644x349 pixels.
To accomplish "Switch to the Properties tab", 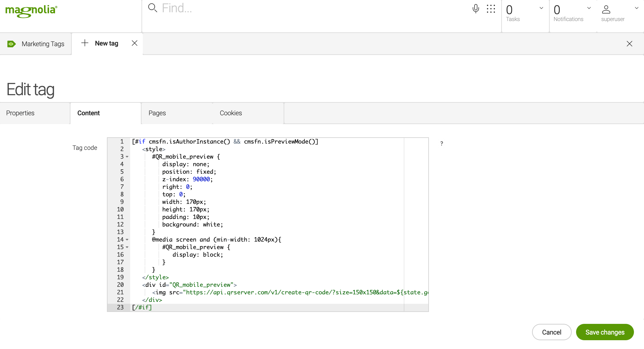I will [20, 113].
